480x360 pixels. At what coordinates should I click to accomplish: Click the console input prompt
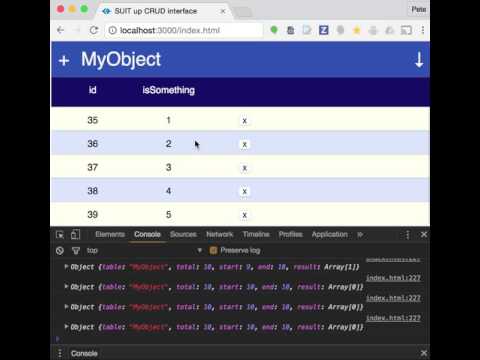(x=240, y=339)
